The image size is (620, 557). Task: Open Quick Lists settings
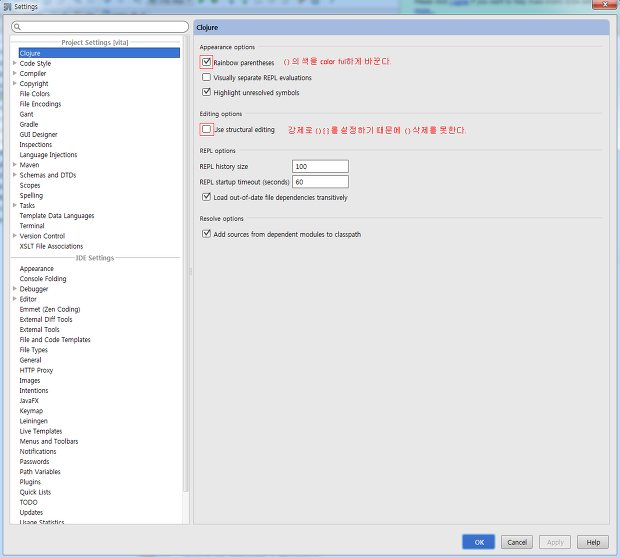click(x=35, y=492)
